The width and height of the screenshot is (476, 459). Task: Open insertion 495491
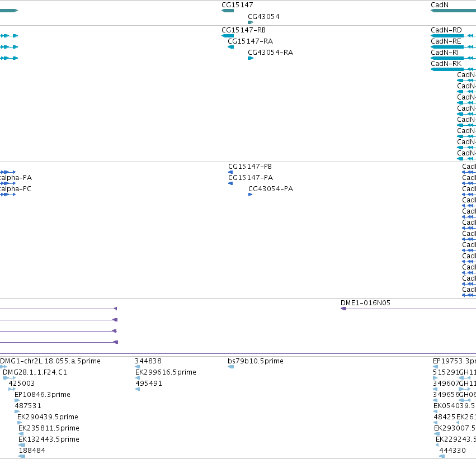149,384
